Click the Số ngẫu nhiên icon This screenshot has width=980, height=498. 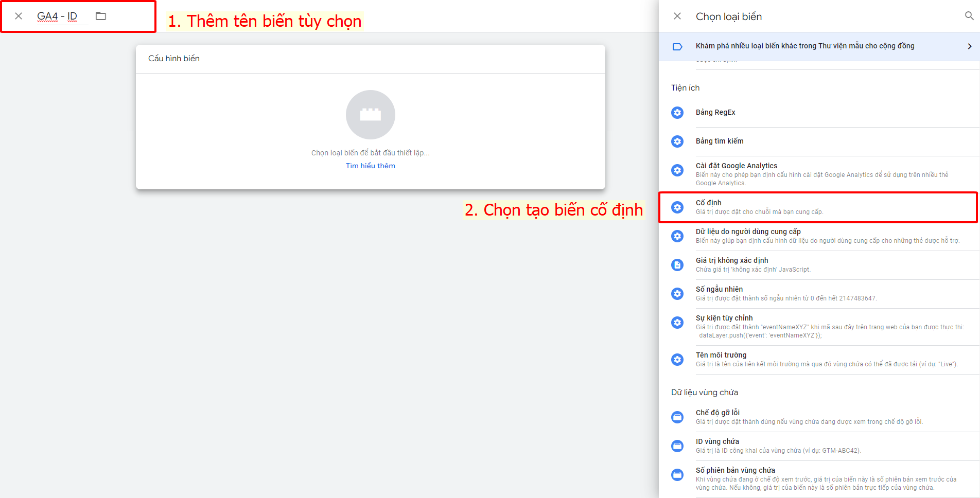[x=677, y=294]
